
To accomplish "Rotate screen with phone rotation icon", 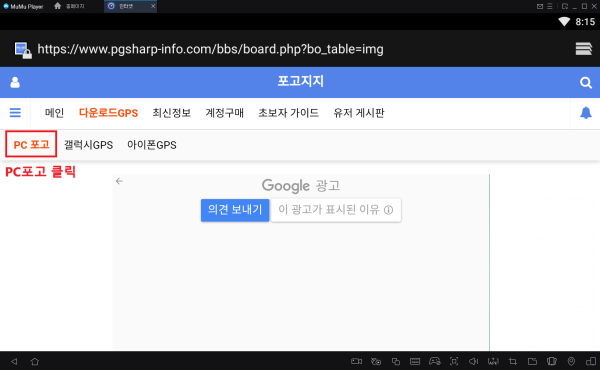I will pyautogui.click(x=552, y=361).
